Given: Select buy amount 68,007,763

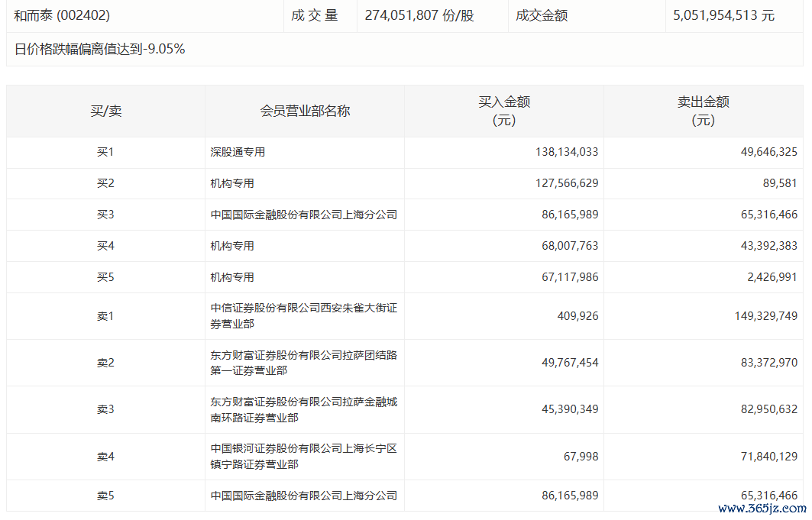Looking at the screenshot, I should [x=570, y=246].
